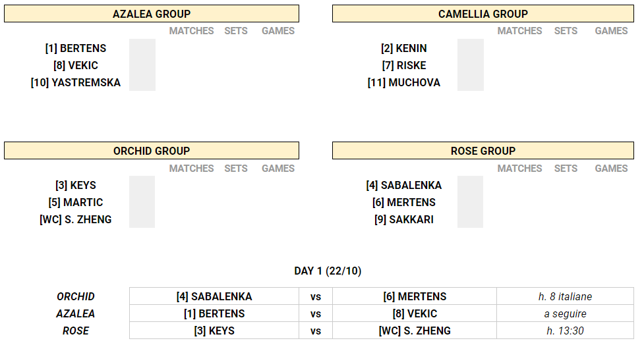The image size is (644, 347).
Task: Select the ORCHID GROUP header bar
Action: (x=152, y=151)
